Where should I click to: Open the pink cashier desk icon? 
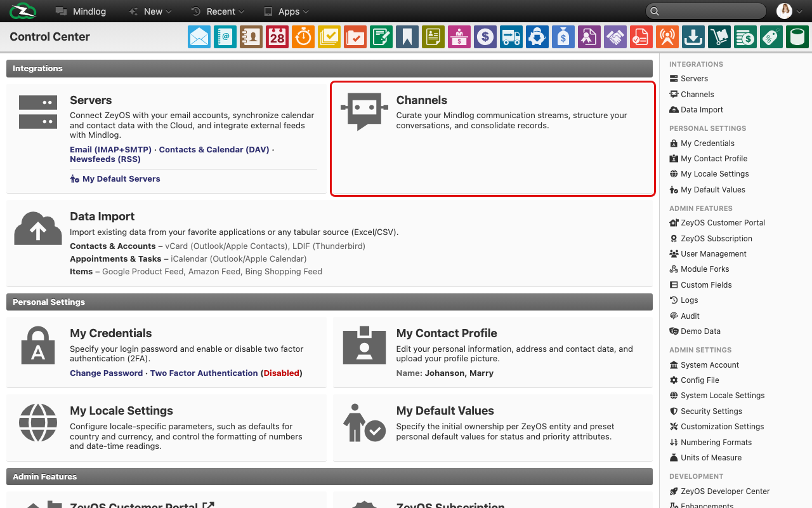click(459, 37)
